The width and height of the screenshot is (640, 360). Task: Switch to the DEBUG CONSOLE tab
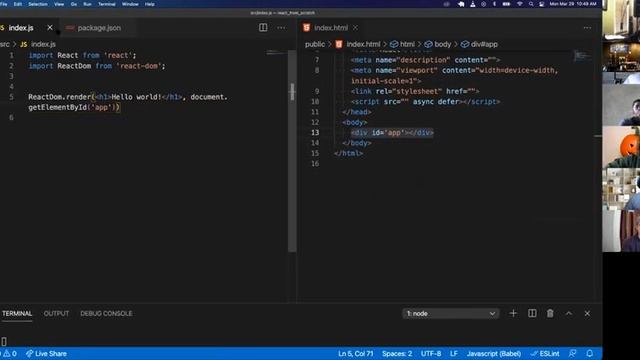[106, 313]
